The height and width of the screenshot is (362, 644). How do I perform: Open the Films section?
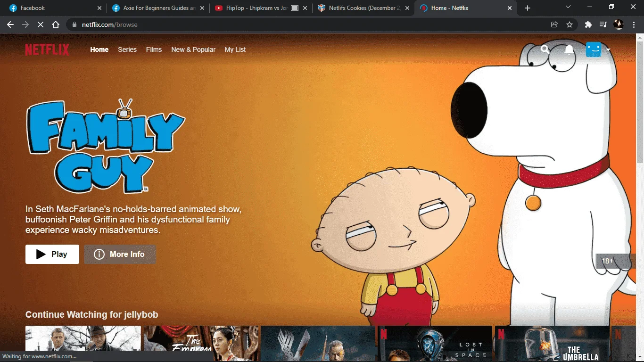pyautogui.click(x=154, y=49)
